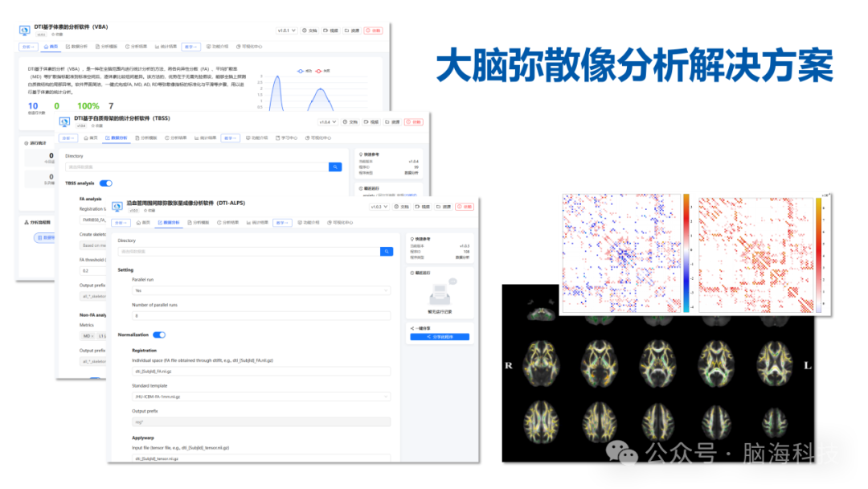
Task: Click the FA threshold field showing 0.2 in TBSS
Action: click(93, 271)
